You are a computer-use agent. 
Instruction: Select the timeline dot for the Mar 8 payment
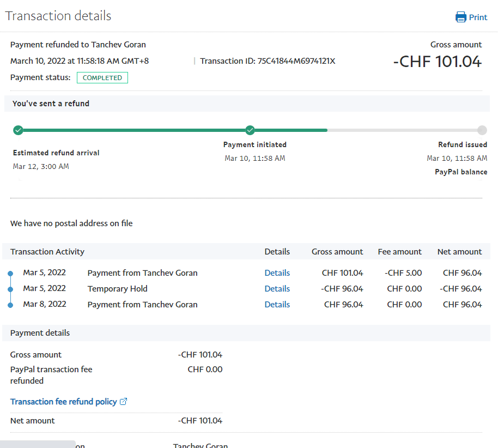(10, 305)
